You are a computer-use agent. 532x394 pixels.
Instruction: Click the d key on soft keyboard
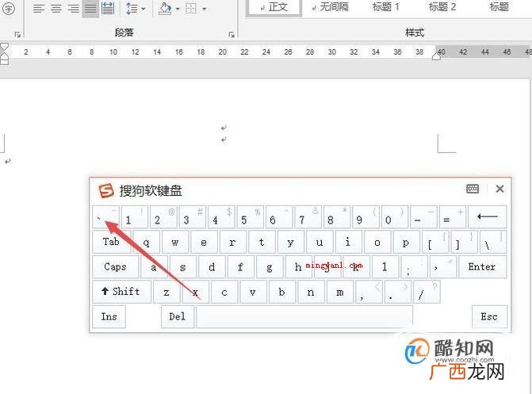212,266
